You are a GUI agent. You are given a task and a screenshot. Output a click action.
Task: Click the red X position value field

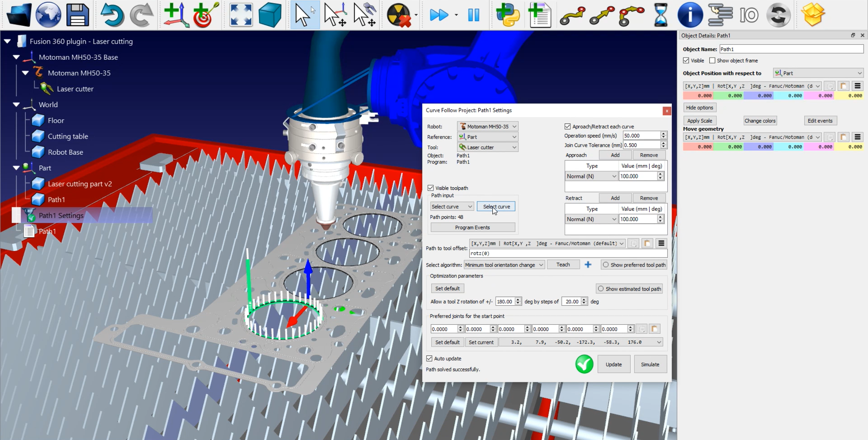click(x=698, y=96)
